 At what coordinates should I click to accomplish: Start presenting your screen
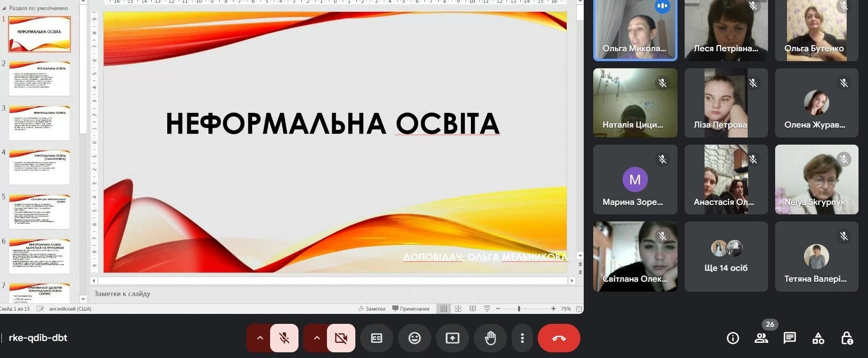coord(452,338)
